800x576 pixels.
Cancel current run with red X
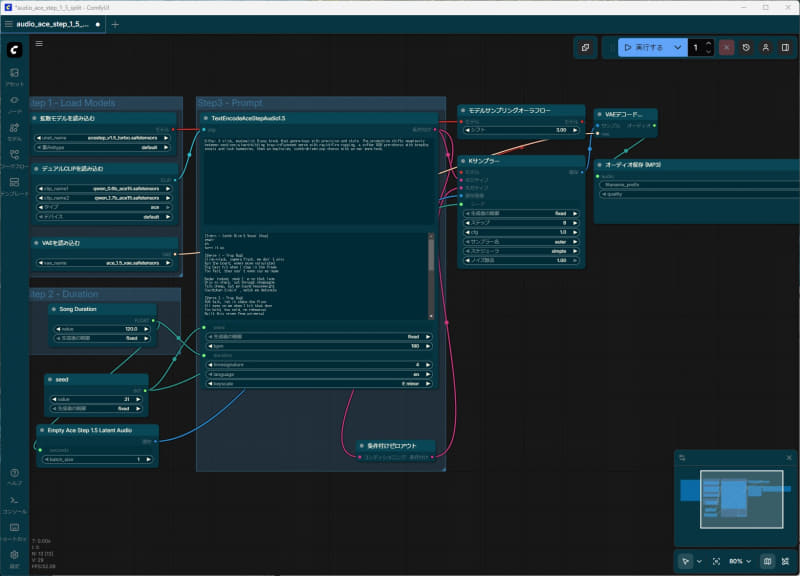727,47
